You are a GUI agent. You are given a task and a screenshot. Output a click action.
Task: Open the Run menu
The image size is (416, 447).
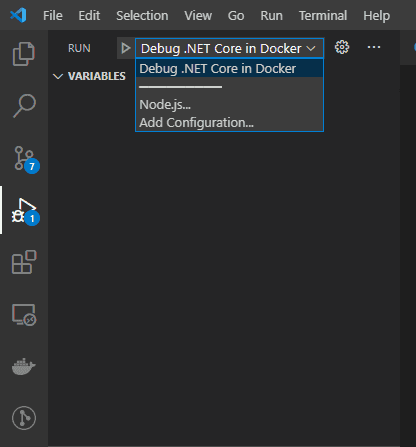tap(271, 16)
